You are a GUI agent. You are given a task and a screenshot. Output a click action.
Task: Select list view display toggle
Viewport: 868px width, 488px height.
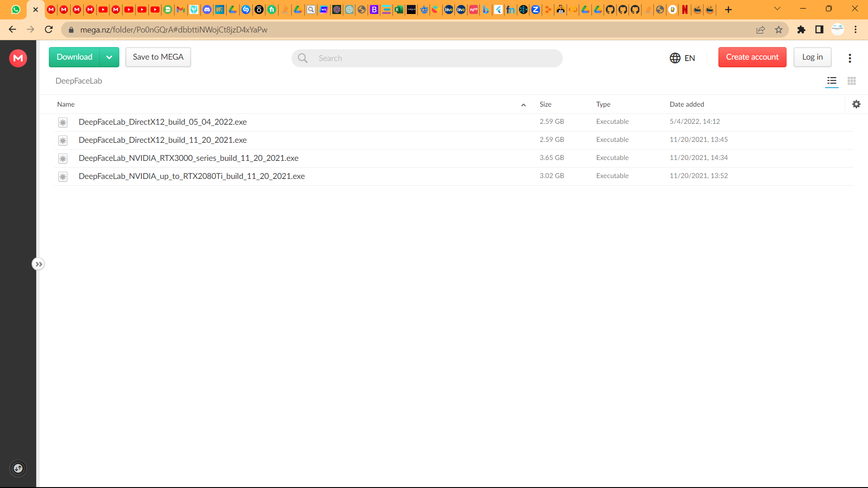click(831, 81)
